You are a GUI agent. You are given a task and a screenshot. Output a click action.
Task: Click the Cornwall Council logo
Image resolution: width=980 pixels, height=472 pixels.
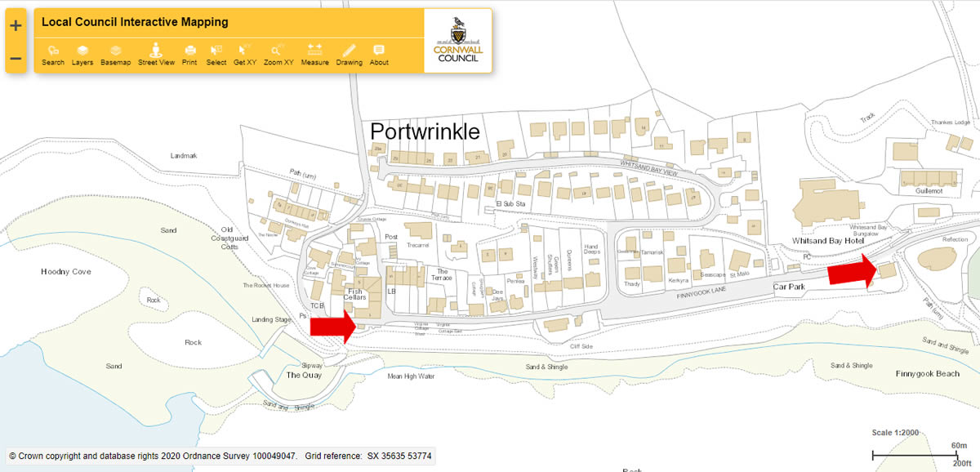[x=456, y=38]
